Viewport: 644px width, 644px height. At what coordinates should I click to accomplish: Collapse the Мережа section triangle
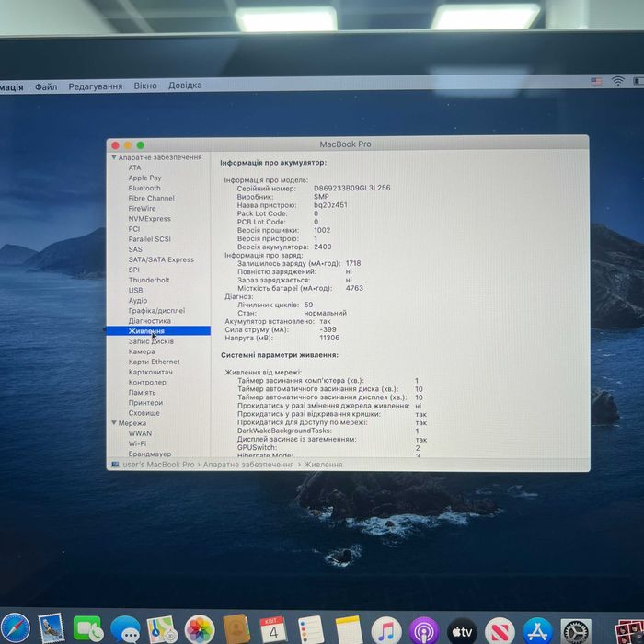[114, 422]
